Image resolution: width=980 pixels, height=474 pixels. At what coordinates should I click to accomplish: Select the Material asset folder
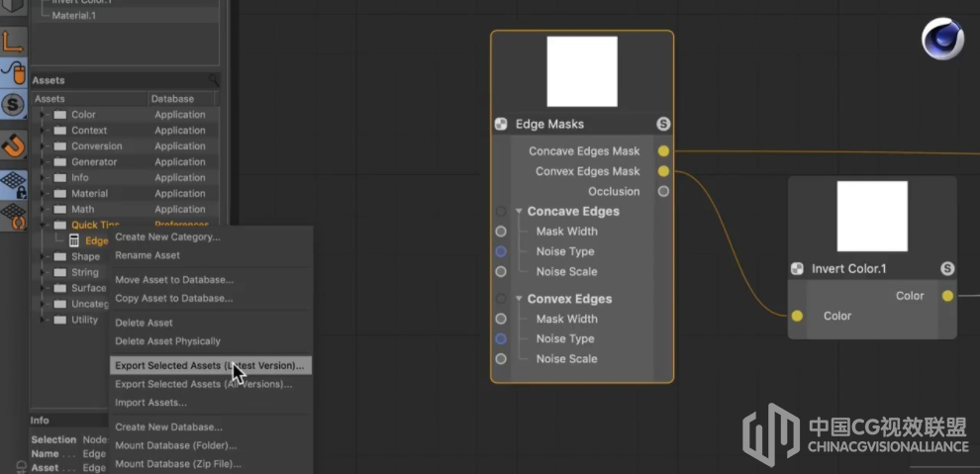click(89, 194)
